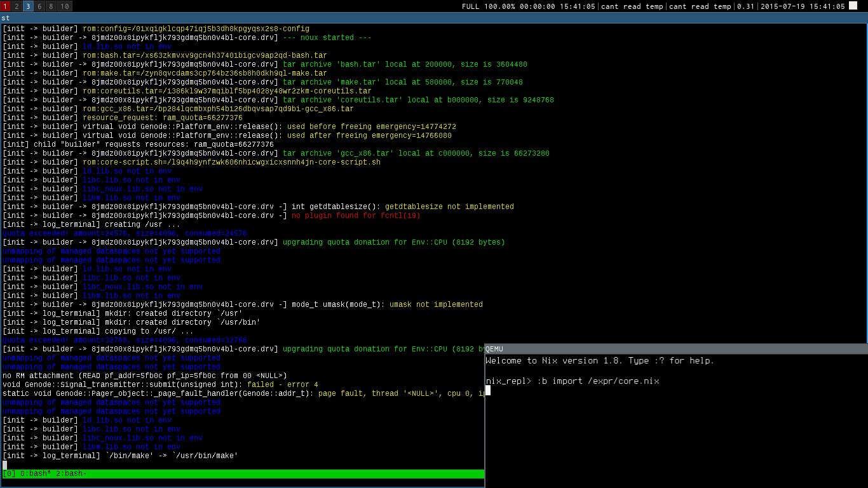868x488 pixels.
Task: Click "mkdir: created directory `/usr'" line
Action: 123,313
